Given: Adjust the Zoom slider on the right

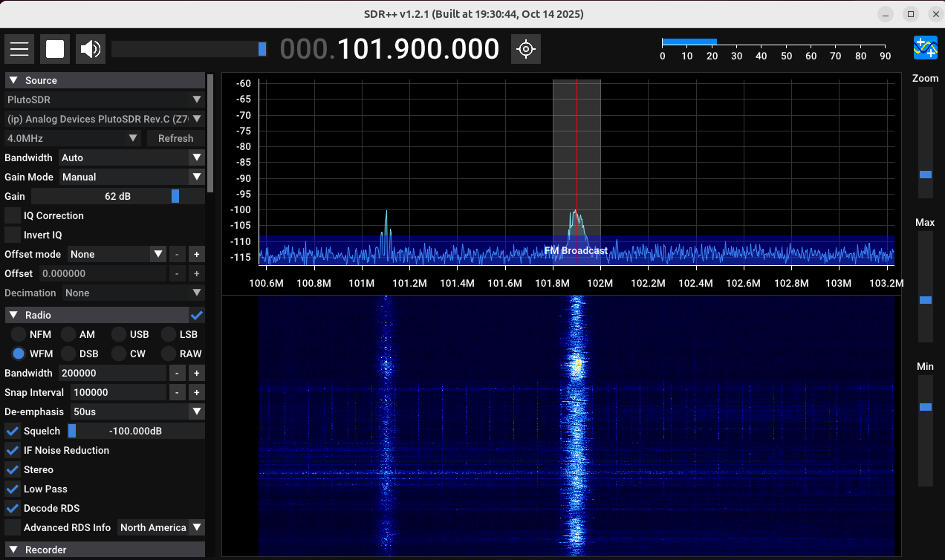Looking at the screenshot, I should 925,175.
